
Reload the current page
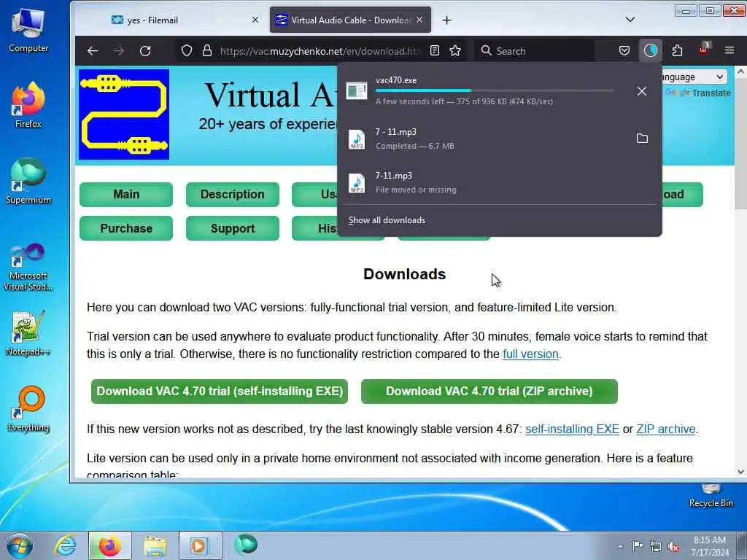pos(145,51)
